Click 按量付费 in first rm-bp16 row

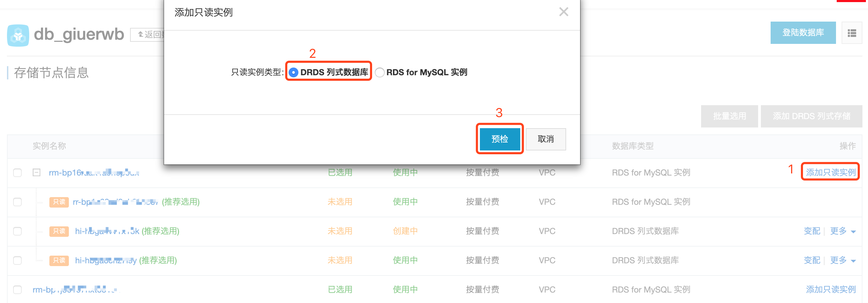(x=483, y=172)
